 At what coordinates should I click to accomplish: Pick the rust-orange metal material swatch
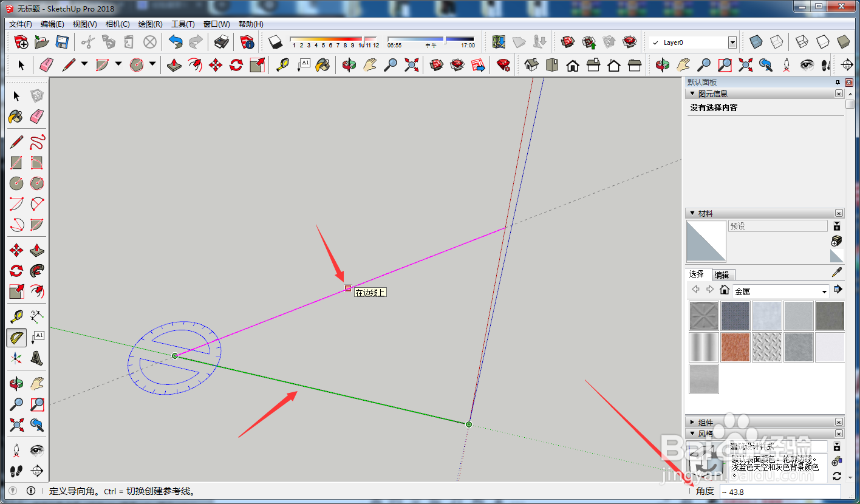coord(735,347)
